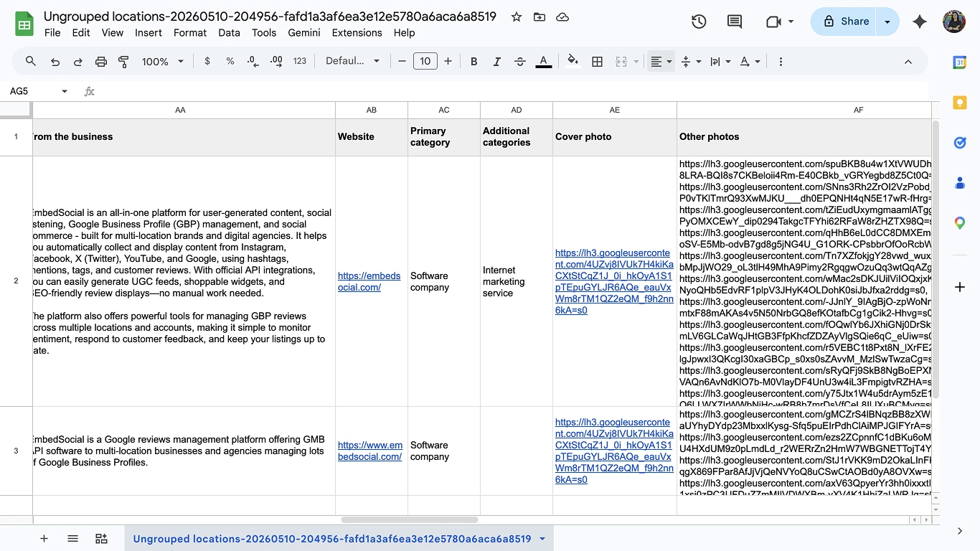Add a new sheet
Screen dimensions: 980x551
tap(44, 539)
